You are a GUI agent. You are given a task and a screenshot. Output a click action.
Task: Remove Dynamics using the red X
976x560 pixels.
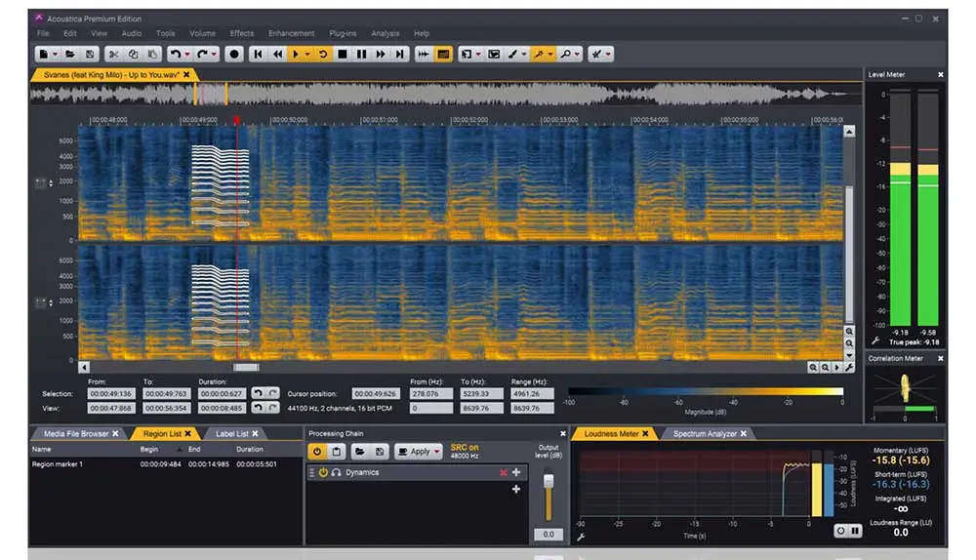pyautogui.click(x=504, y=472)
